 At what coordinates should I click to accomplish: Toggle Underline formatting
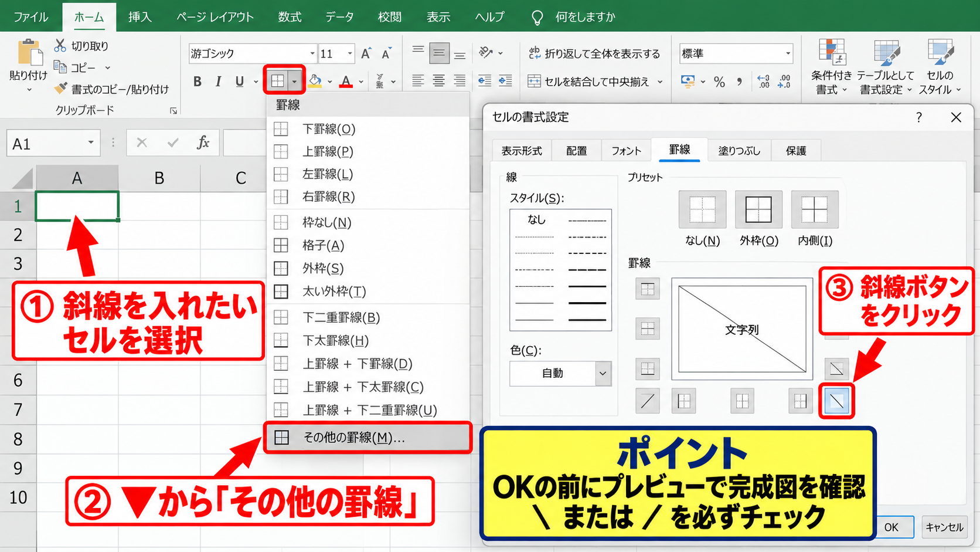[x=239, y=82]
